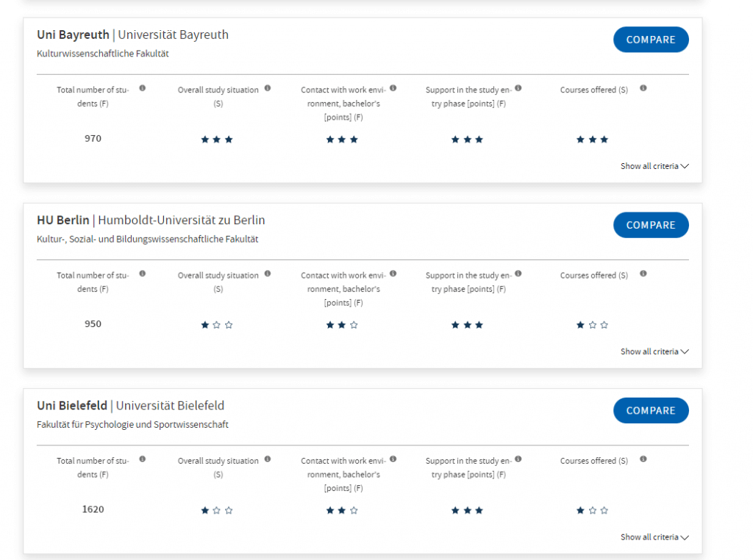Click Contact with work environment stars for HU Berlin
Image resolution: width=753 pixels, height=560 pixels.
point(342,325)
